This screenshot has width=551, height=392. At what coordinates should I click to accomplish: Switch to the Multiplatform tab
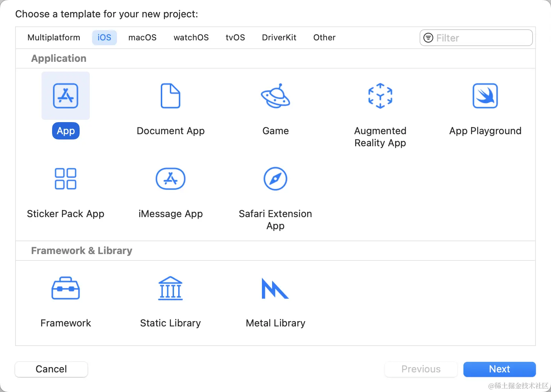click(54, 38)
